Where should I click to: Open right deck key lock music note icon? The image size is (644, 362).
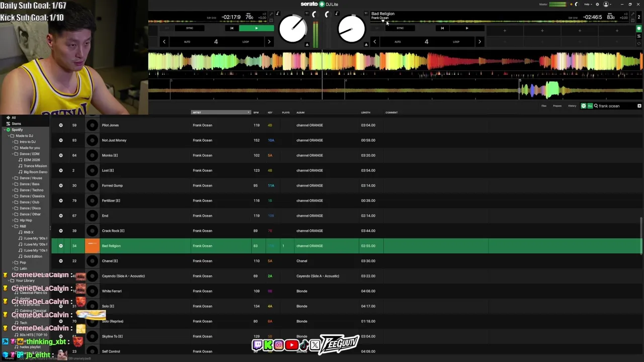(x=337, y=14)
